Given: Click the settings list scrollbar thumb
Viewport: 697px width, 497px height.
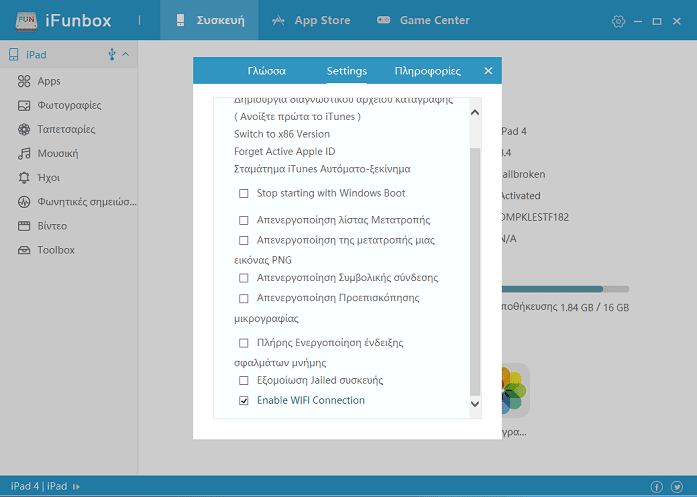Looking at the screenshot, I should pyautogui.click(x=475, y=272).
